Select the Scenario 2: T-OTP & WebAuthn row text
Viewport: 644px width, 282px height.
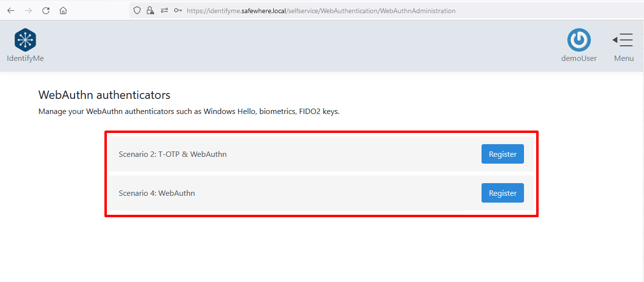[173, 154]
